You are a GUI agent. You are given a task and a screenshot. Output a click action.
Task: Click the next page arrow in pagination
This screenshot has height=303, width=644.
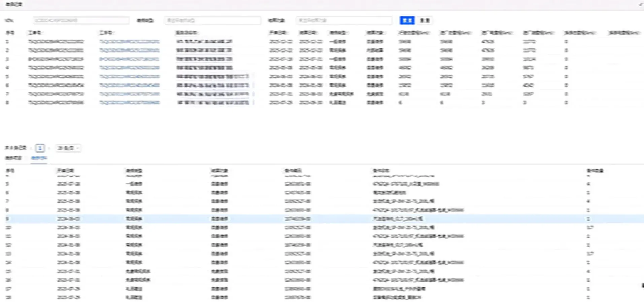click(49, 148)
